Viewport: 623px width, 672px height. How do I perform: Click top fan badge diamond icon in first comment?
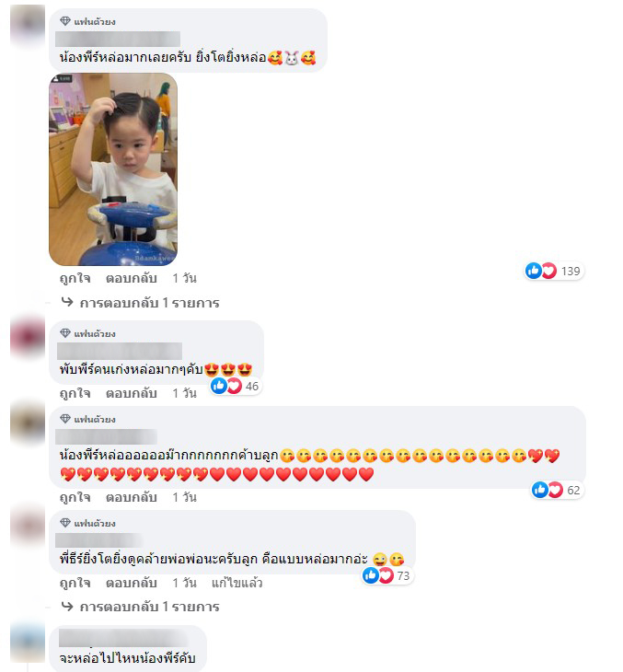(x=65, y=21)
